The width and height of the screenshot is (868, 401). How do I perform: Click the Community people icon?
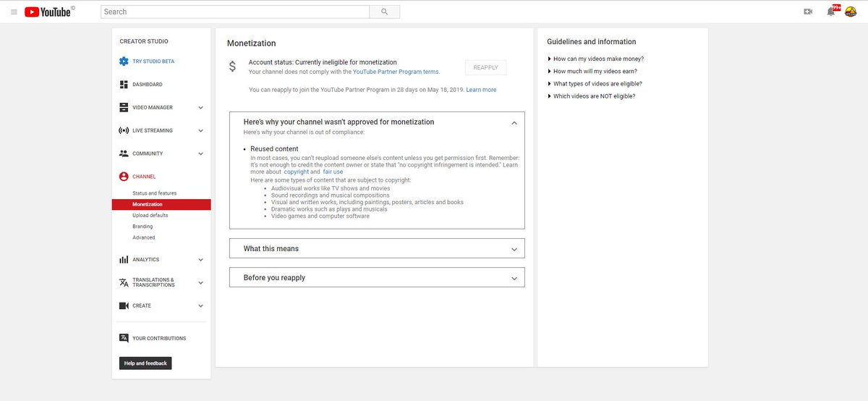pyautogui.click(x=124, y=153)
